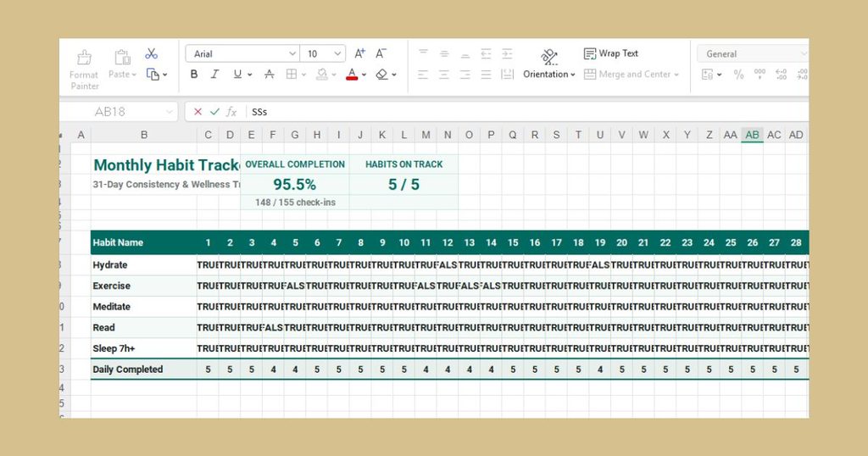The image size is (868, 456).
Task: Click the Increase Indent icon
Action: (507, 53)
